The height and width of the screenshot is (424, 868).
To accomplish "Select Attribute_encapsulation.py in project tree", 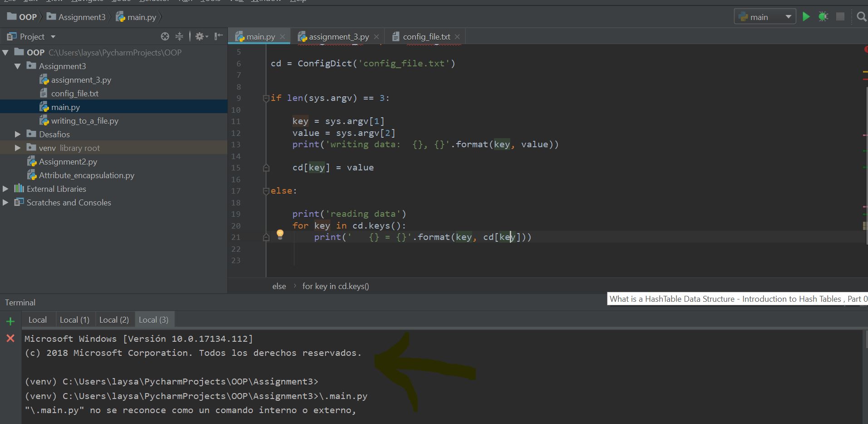I will pyautogui.click(x=86, y=175).
